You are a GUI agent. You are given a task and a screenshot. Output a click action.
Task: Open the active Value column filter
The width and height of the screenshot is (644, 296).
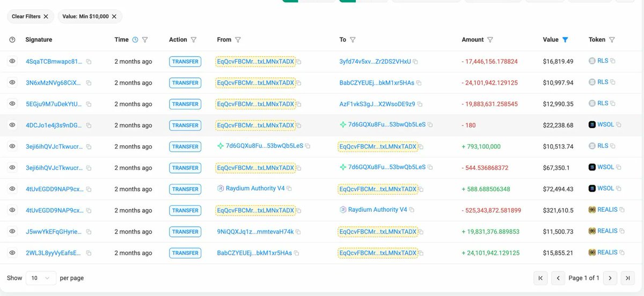565,40
